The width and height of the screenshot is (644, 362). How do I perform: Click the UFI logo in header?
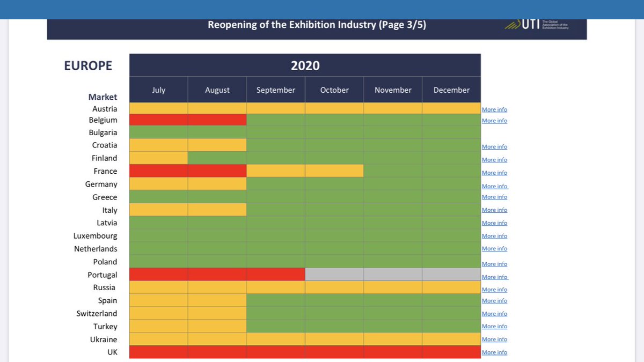pyautogui.click(x=537, y=25)
